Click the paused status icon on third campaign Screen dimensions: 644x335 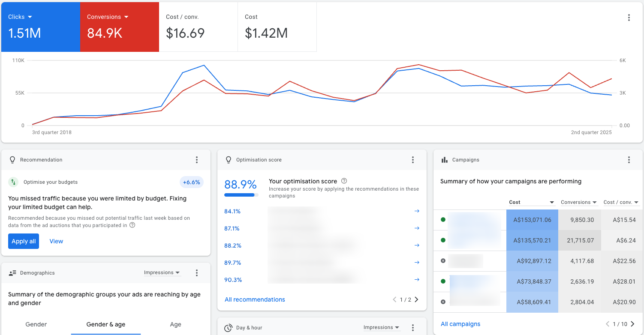[443, 260]
